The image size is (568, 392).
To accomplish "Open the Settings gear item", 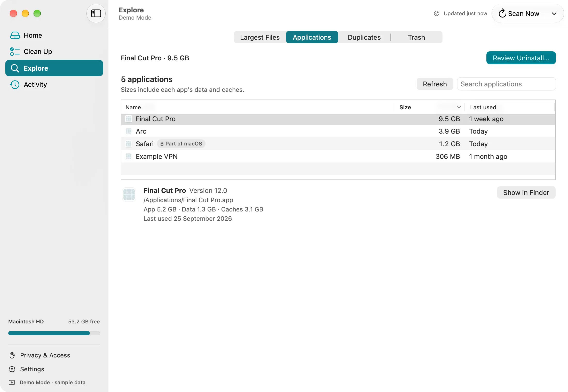I will tap(26, 369).
